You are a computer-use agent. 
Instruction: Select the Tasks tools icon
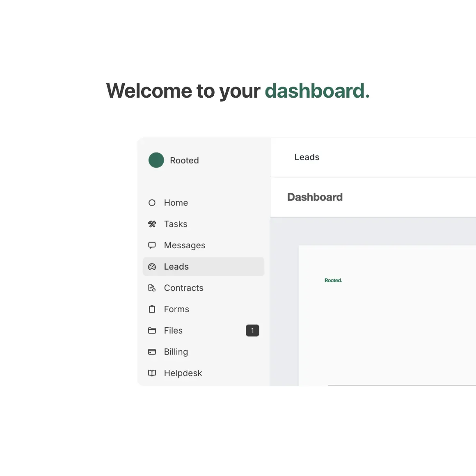point(152,224)
